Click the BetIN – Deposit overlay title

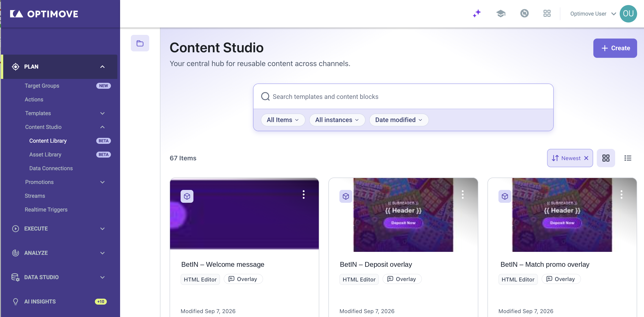(x=376, y=264)
